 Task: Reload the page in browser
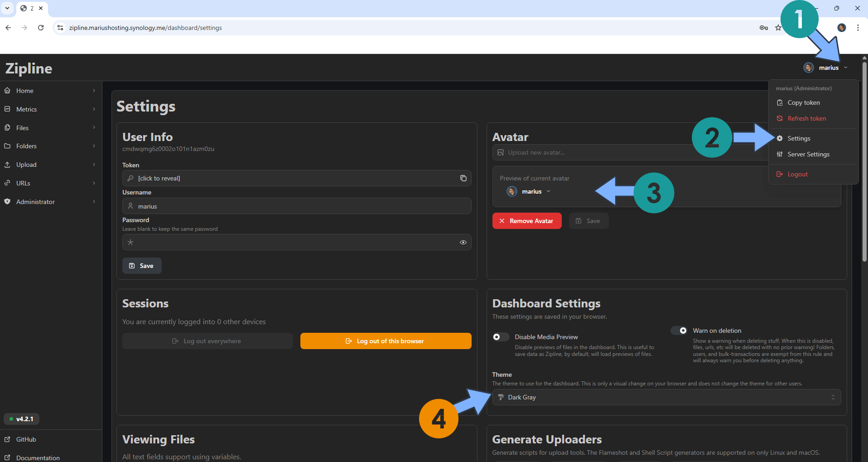point(41,28)
